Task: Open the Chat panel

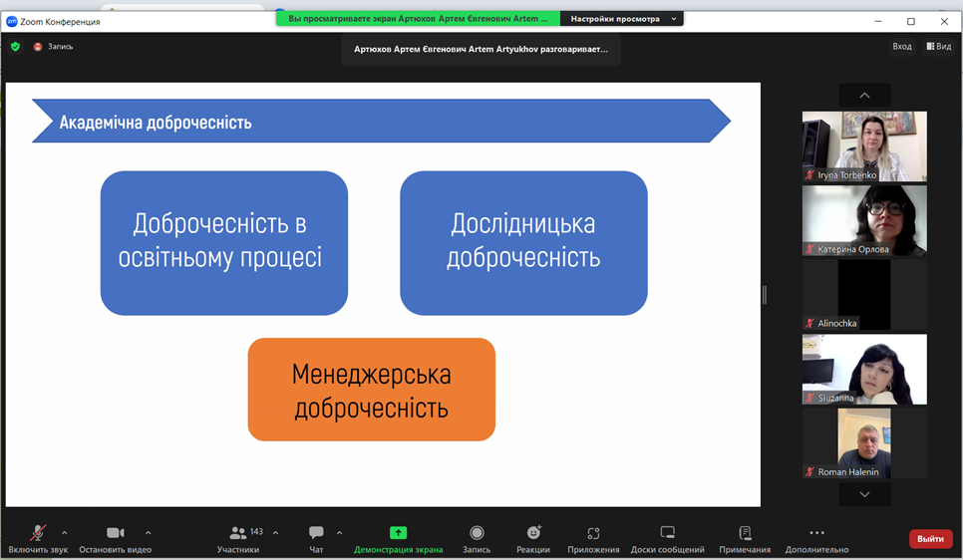Action: click(x=316, y=533)
